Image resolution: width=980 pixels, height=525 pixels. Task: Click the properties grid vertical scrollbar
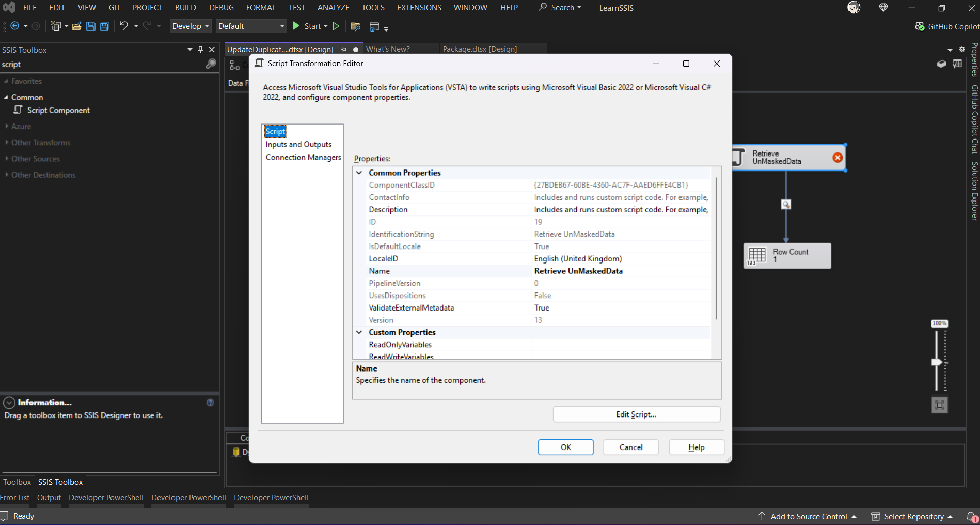pos(716,248)
